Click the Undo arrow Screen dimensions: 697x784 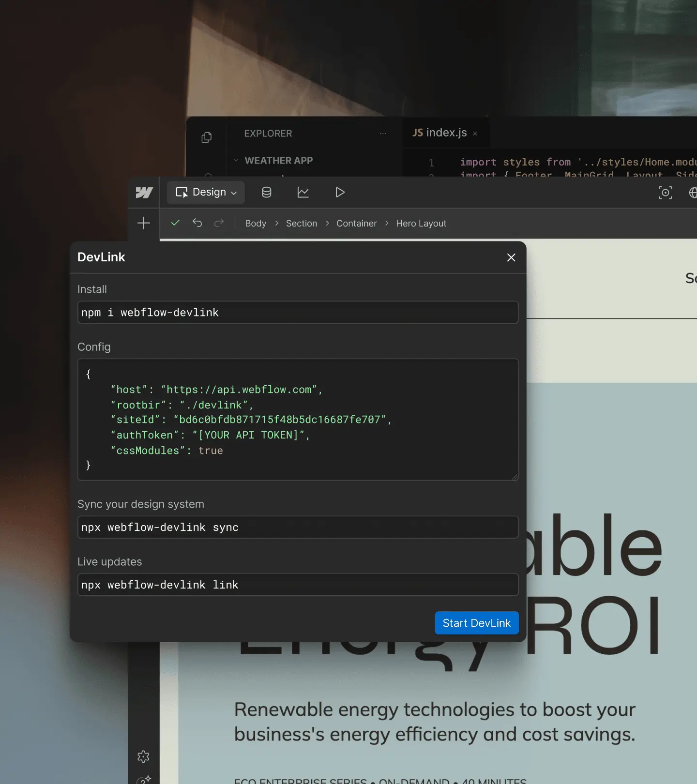pos(197,223)
